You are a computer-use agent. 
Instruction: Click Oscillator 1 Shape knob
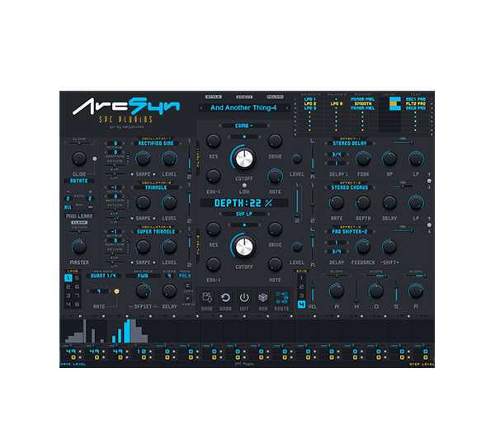click(x=143, y=158)
